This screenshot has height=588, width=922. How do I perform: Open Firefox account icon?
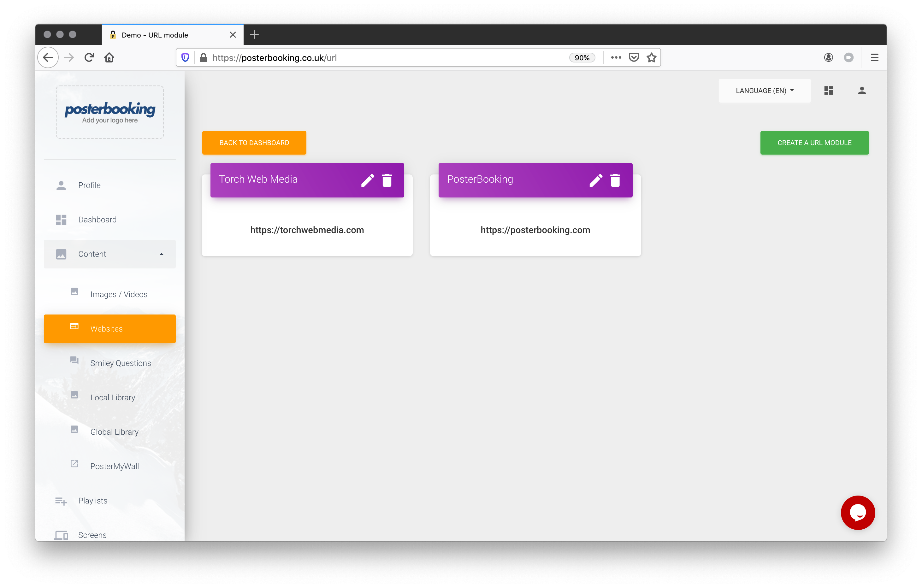click(829, 57)
